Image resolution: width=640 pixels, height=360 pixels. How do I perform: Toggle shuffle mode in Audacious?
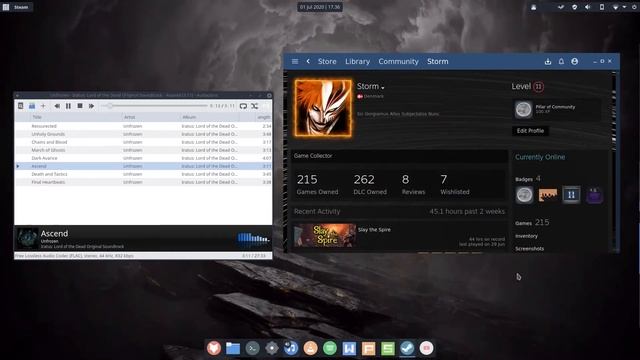(255, 106)
